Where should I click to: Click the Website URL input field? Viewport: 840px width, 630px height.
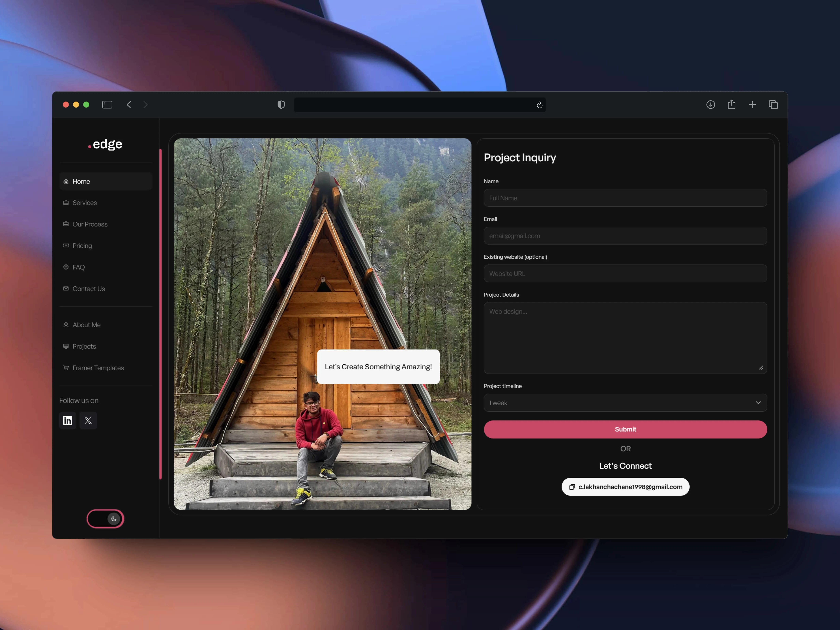(625, 273)
